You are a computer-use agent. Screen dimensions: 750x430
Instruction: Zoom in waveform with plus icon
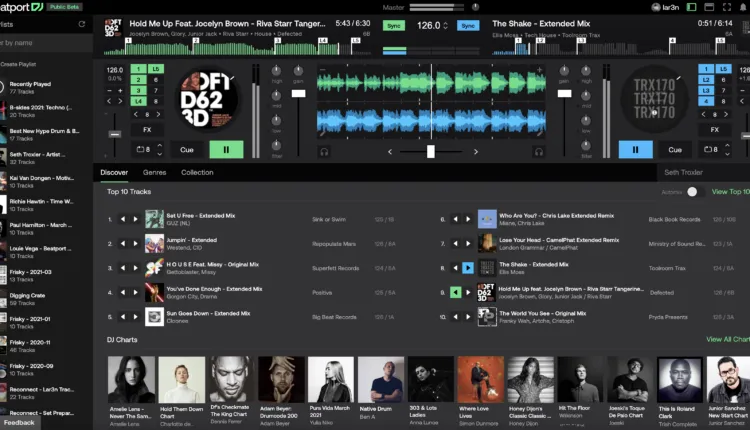pos(540,70)
